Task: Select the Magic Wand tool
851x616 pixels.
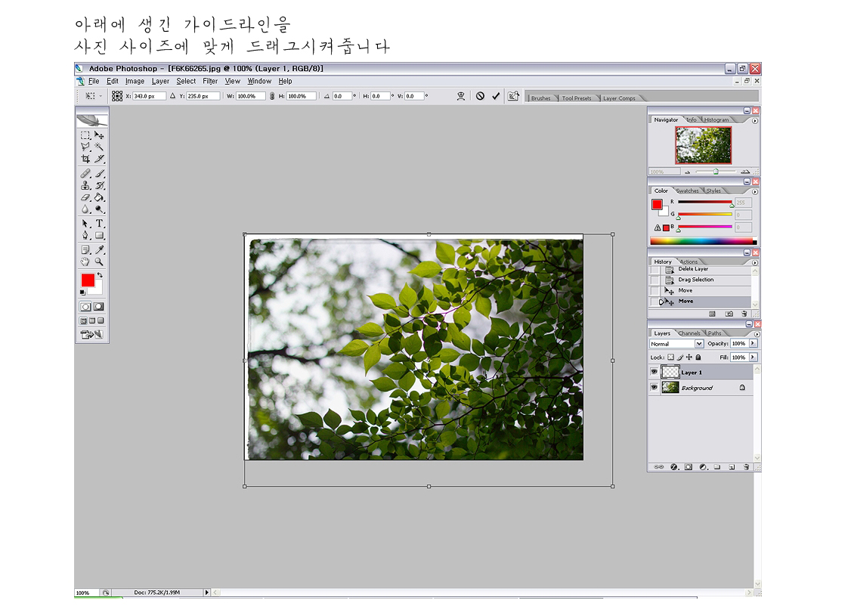Action: click(99, 147)
